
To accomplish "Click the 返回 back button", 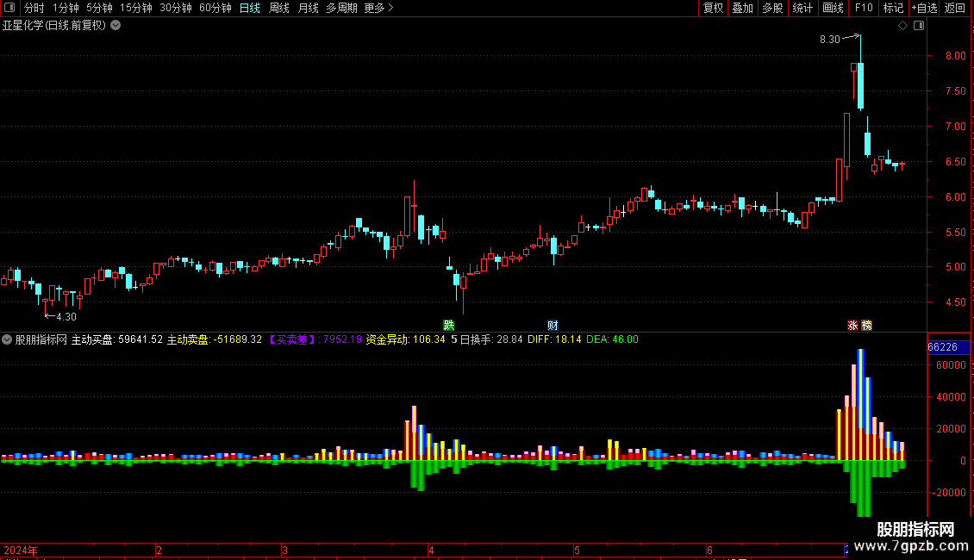I will coord(955,8).
